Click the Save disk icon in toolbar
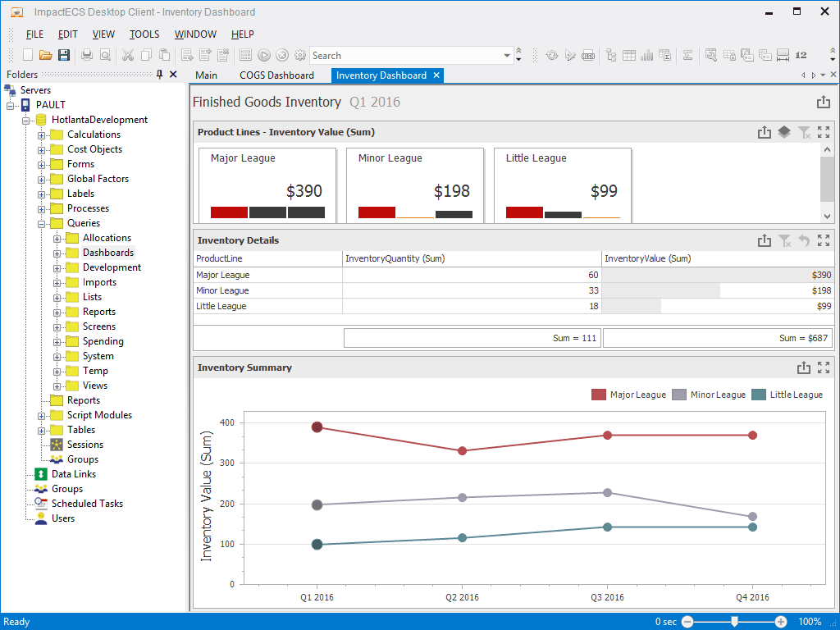The width and height of the screenshot is (840, 630). pyautogui.click(x=64, y=55)
